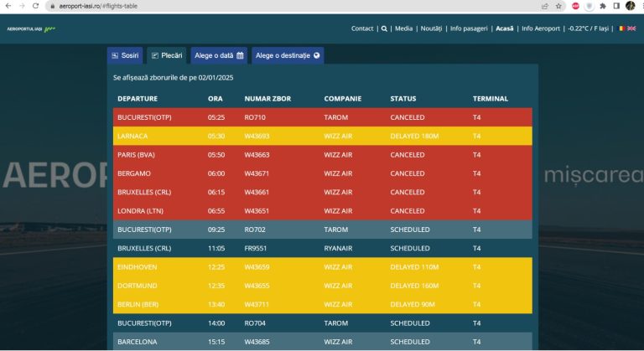
Task: Select flight number W43685
Action: pos(257,342)
